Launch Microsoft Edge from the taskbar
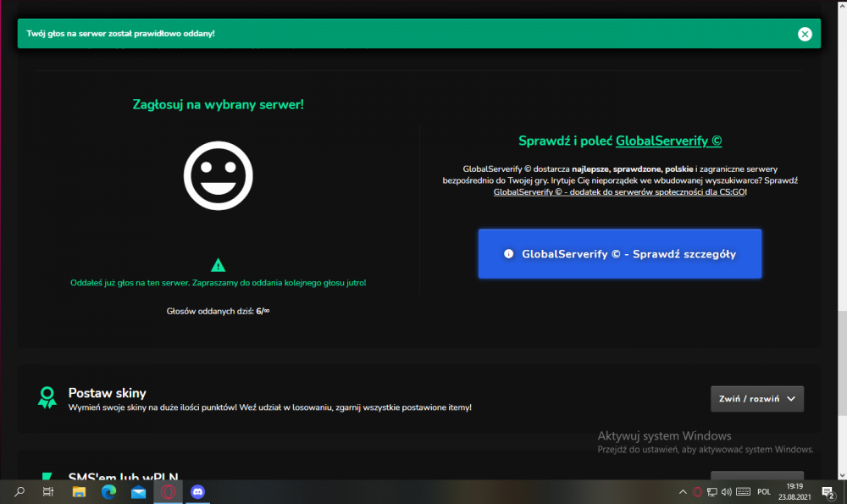 [x=108, y=491]
